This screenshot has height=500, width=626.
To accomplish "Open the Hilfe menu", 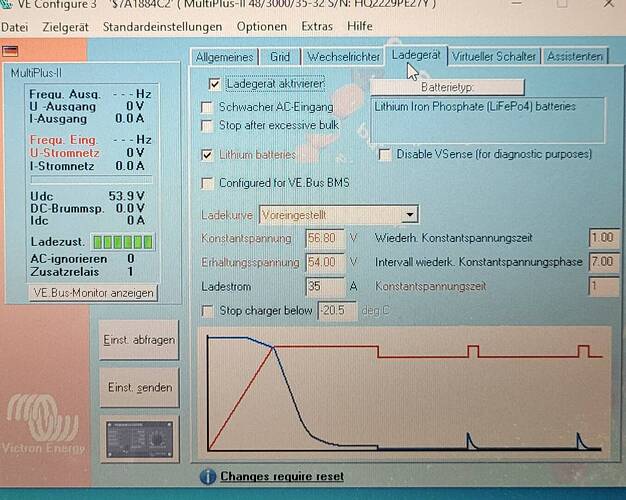I will 360,26.
